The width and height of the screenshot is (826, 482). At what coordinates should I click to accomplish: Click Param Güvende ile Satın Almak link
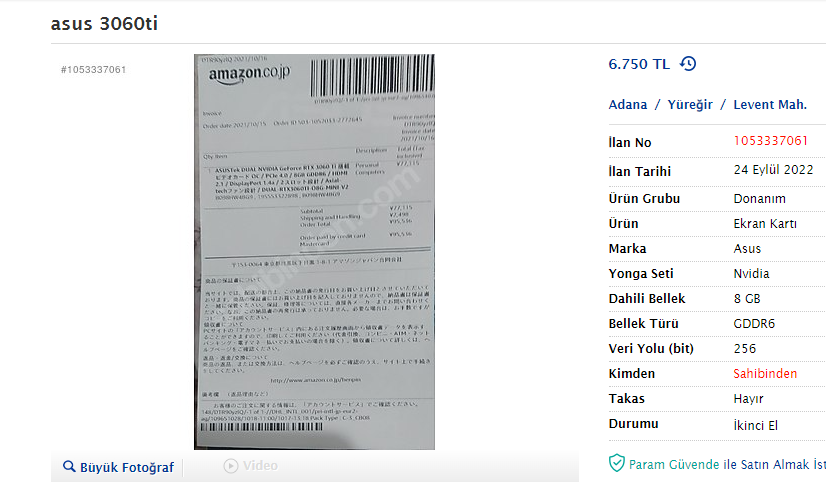click(x=727, y=465)
